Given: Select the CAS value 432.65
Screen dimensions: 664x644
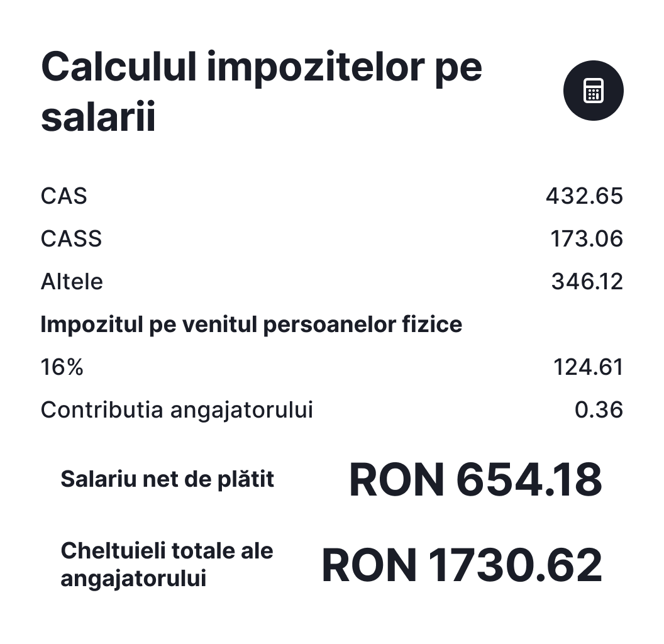Looking at the screenshot, I should [x=584, y=196].
